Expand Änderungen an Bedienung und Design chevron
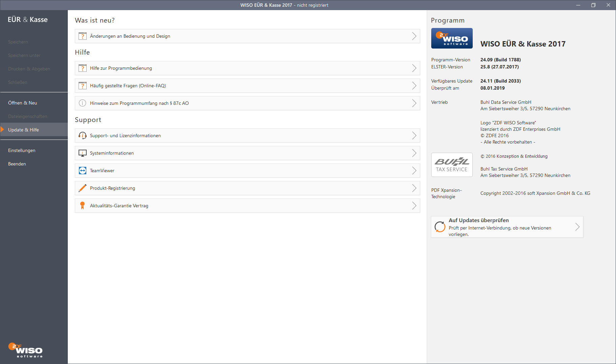This screenshot has height=364, width=616. point(414,36)
